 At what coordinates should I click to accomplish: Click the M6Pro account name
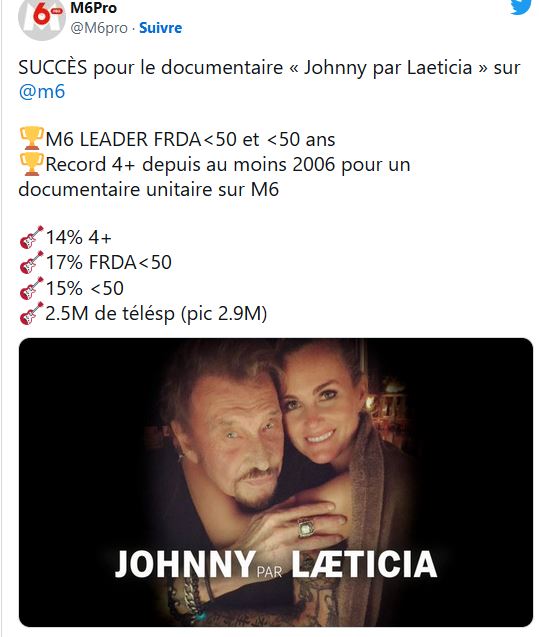tap(93, 8)
